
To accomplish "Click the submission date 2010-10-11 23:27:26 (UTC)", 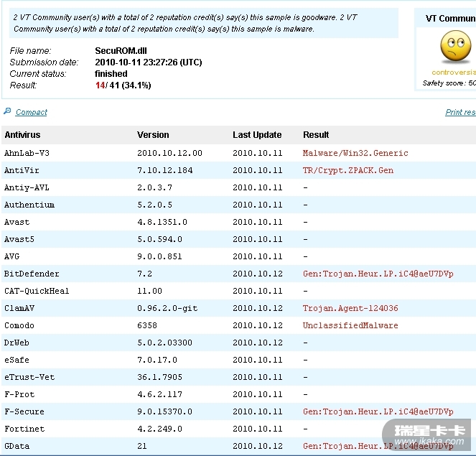I will tap(149, 62).
